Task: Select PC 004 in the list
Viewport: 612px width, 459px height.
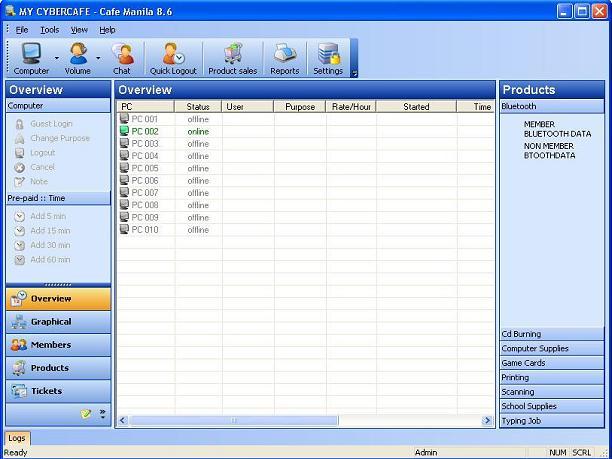Action: point(145,157)
